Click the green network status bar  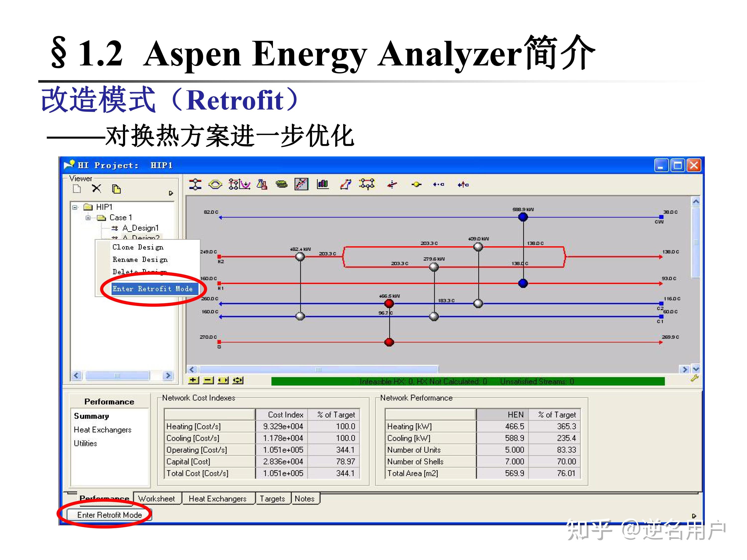pos(468,382)
